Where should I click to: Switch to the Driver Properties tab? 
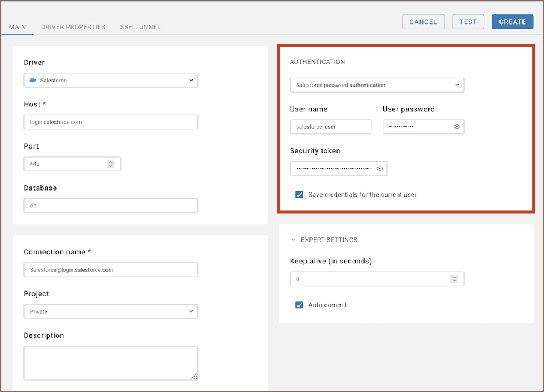click(73, 27)
